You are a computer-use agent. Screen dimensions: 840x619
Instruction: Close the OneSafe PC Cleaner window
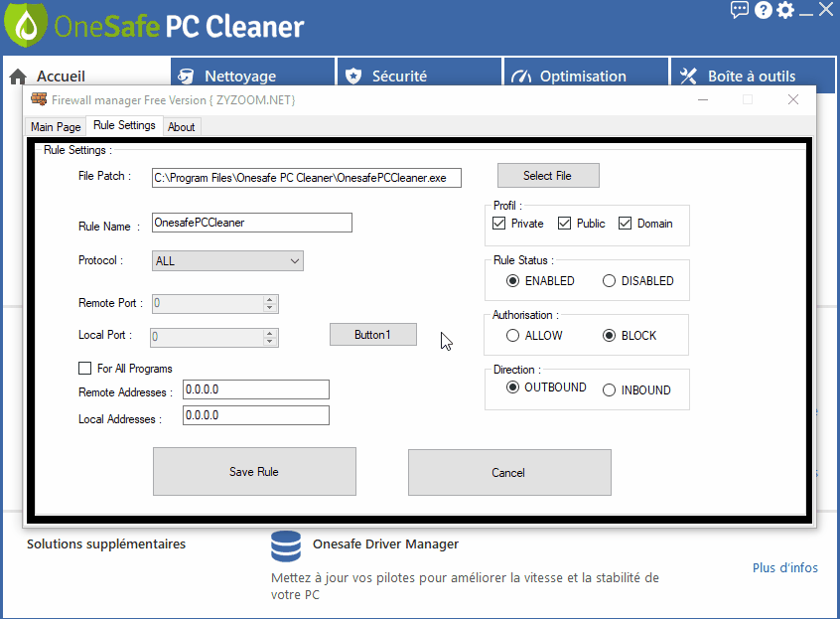pyautogui.click(x=826, y=9)
